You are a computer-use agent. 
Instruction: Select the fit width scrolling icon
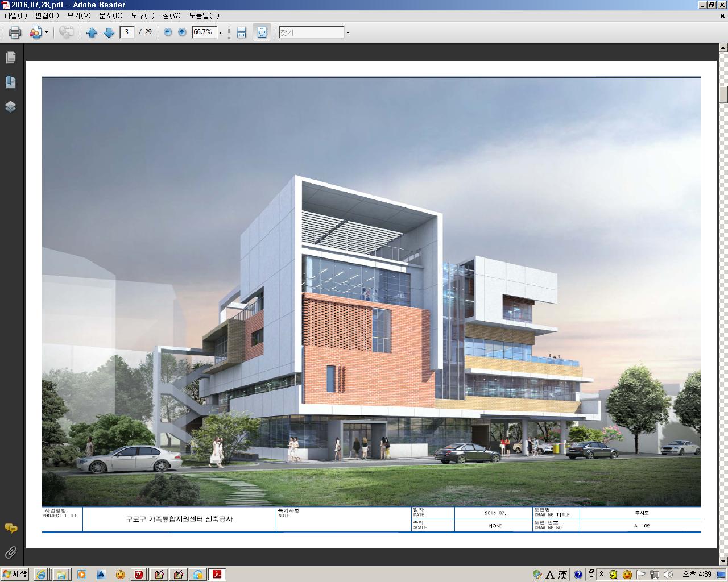click(x=241, y=32)
